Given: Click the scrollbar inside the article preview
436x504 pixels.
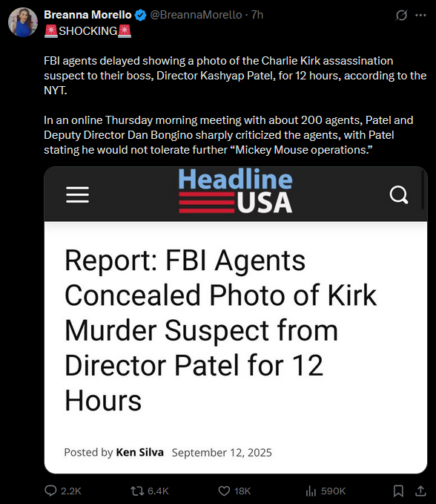Looking at the screenshot, I should click(x=423, y=189).
